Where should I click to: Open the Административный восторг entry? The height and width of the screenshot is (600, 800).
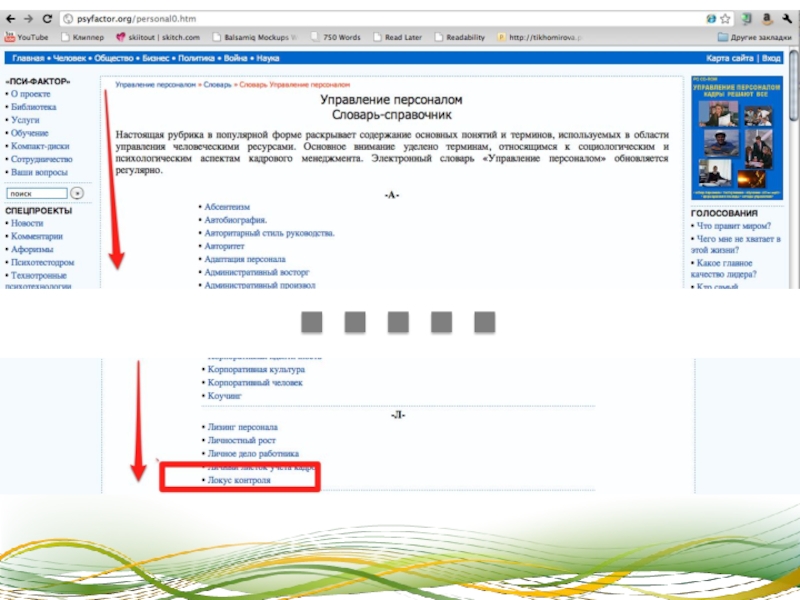(x=257, y=272)
